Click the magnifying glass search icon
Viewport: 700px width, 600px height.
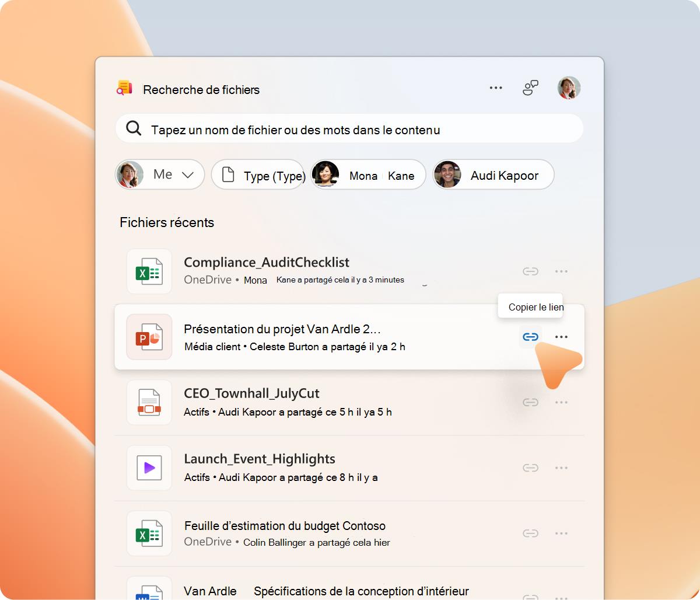[134, 128]
